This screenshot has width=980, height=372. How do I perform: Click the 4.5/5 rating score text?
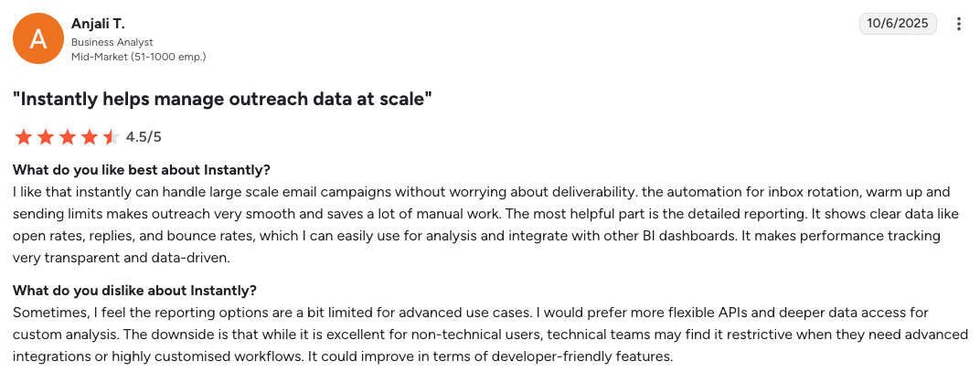(x=144, y=137)
